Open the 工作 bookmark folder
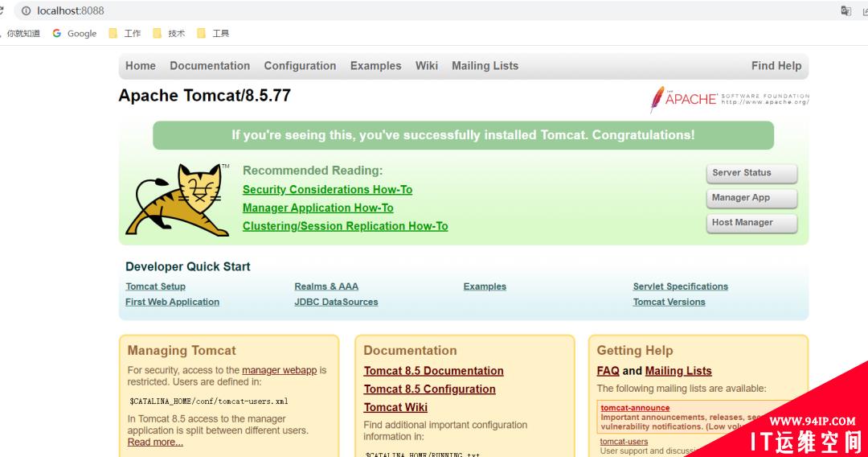The width and height of the screenshot is (868, 457). click(x=125, y=34)
